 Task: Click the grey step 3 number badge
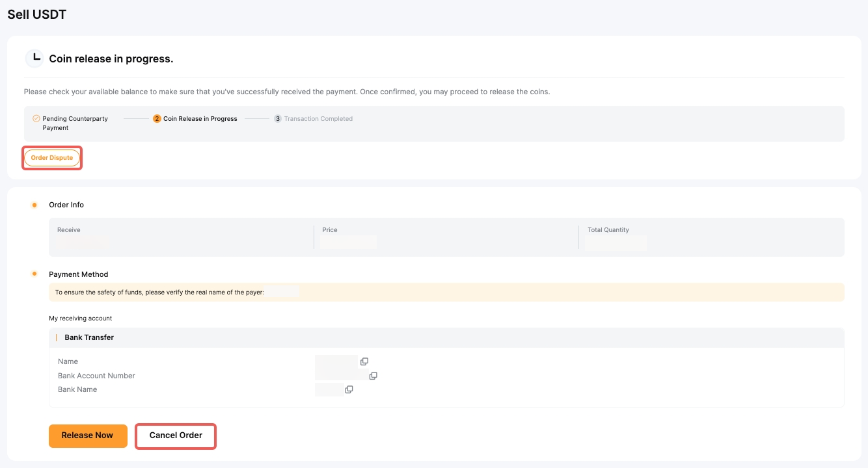[278, 119]
